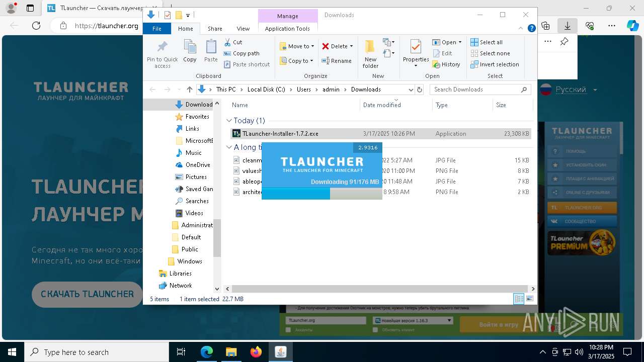This screenshot has height=362, width=644.
Task: Open the Application Tools tab
Action: pos(287,29)
